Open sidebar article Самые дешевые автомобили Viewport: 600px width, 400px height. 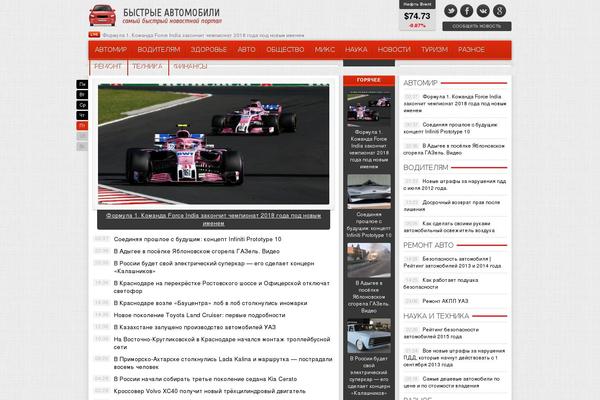[x=452, y=382]
